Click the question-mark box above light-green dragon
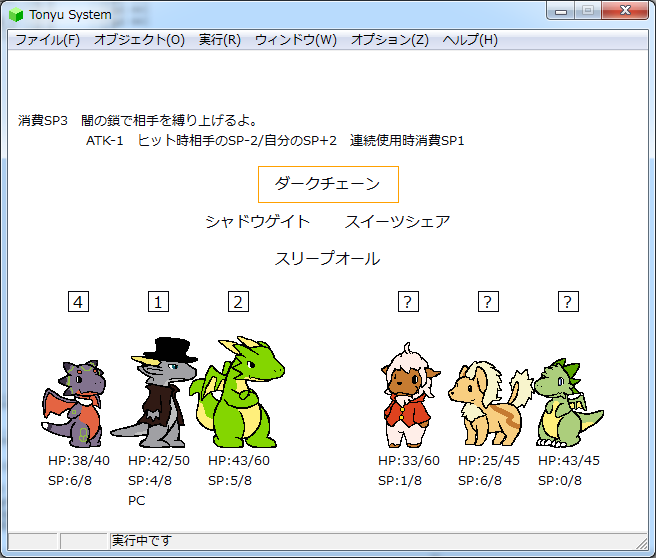The height and width of the screenshot is (558, 656). [568, 302]
